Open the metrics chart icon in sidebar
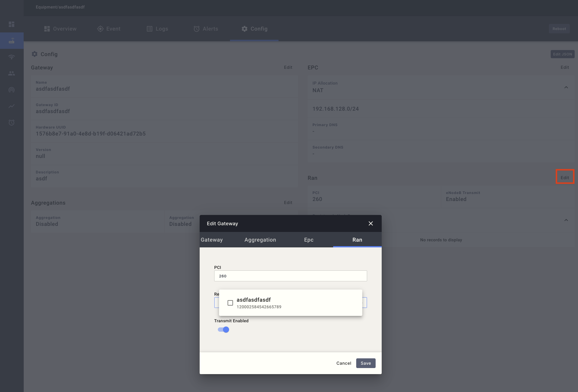This screenshot has width=578, height=392. tap(12, 106)
